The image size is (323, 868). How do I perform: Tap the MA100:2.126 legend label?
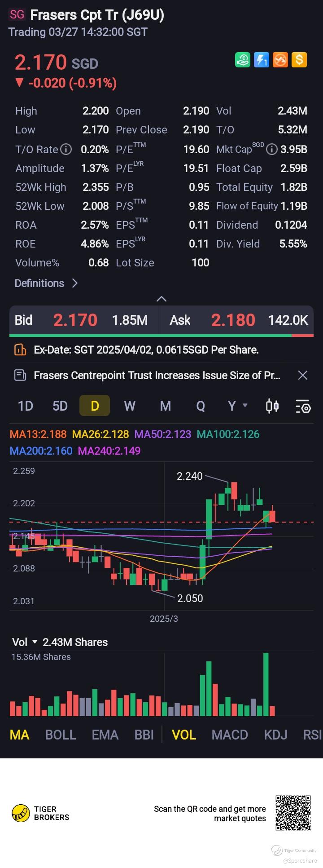228,434
